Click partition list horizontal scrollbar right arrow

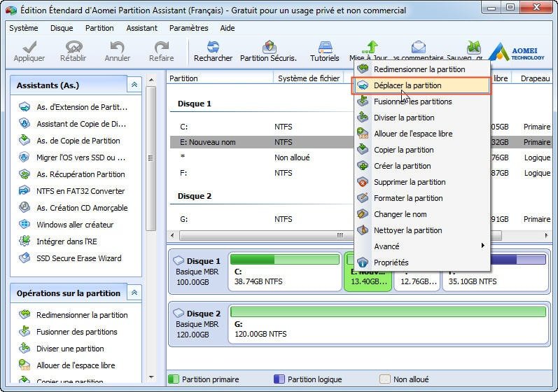tap(546, 235)
